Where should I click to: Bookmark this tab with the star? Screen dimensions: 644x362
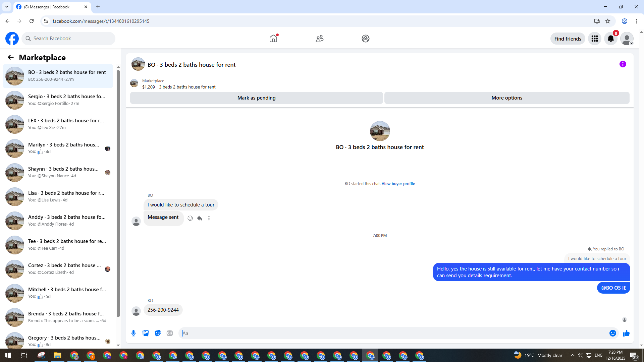[608, 21]
